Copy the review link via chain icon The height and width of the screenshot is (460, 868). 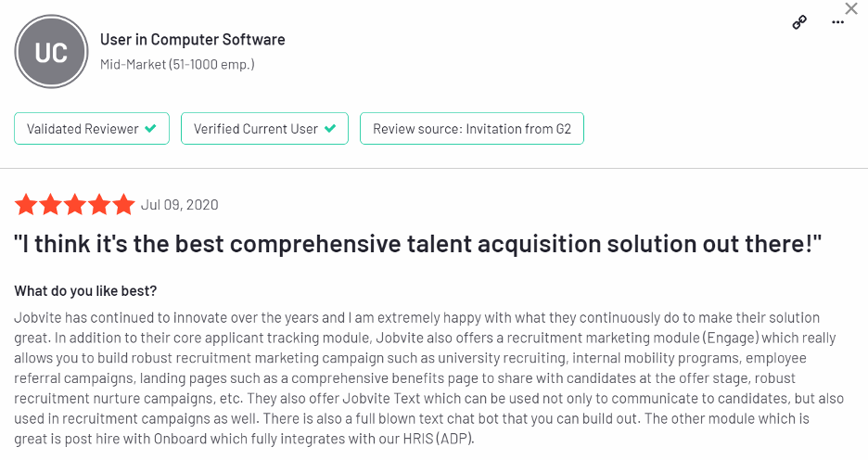tap(799, 22)
